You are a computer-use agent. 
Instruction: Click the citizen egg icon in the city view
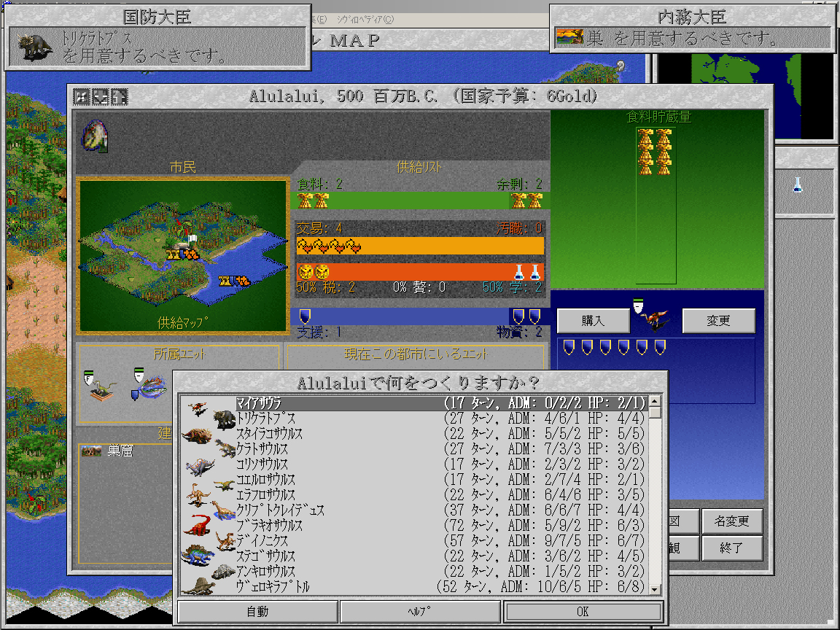[96, 136]
